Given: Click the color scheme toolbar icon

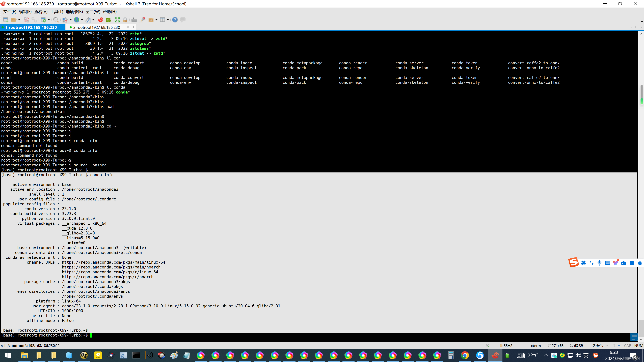Looking at the screenshot, I should (x=65, y=20).
